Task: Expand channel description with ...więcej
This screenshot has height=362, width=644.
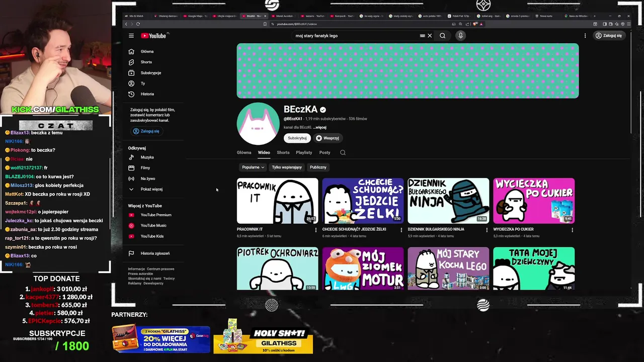Action: [320, 127]
